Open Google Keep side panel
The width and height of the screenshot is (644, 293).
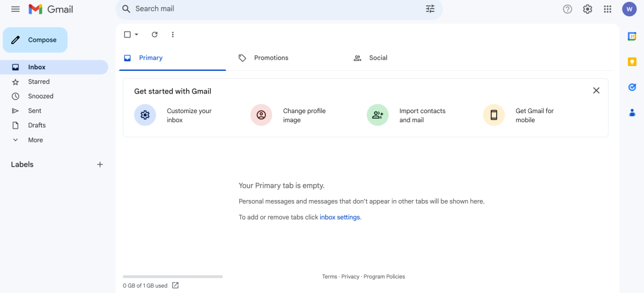(632, 61)
